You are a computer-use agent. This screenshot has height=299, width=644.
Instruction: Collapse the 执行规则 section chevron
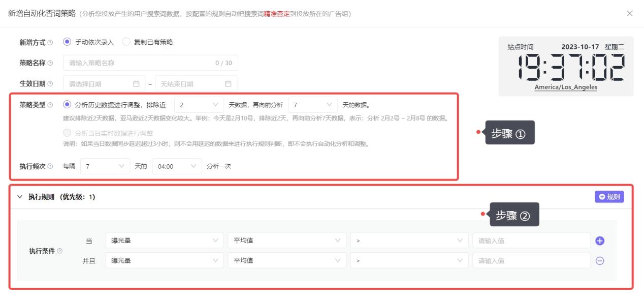tap(20, 197)
